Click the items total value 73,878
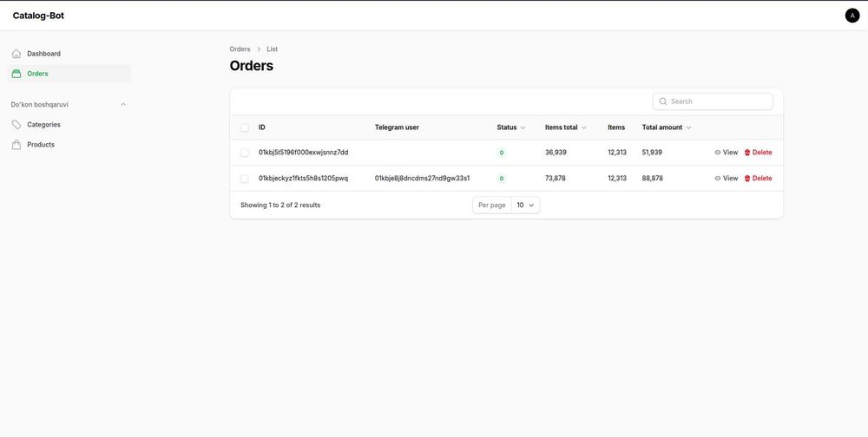868x437 pixels. click(556, 178)
